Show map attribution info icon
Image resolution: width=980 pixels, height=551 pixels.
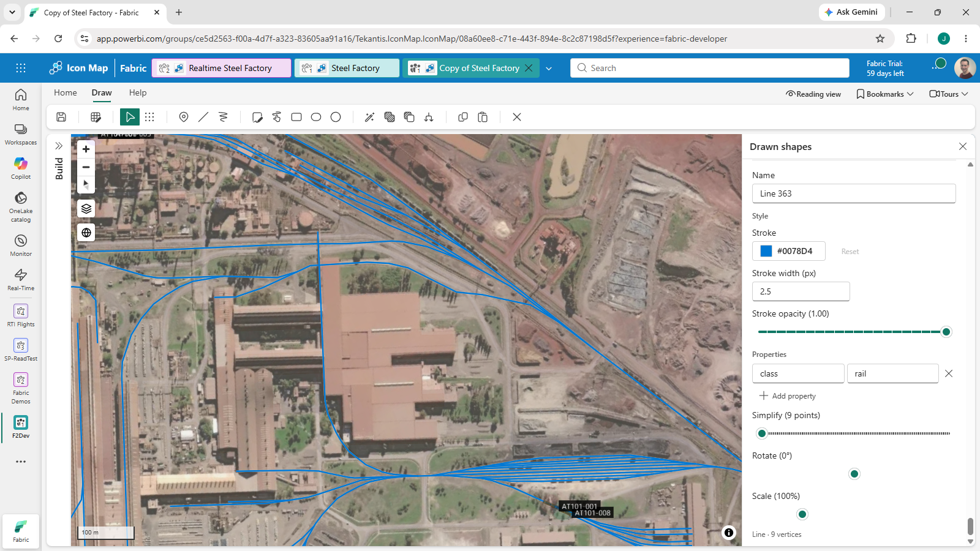729,533
